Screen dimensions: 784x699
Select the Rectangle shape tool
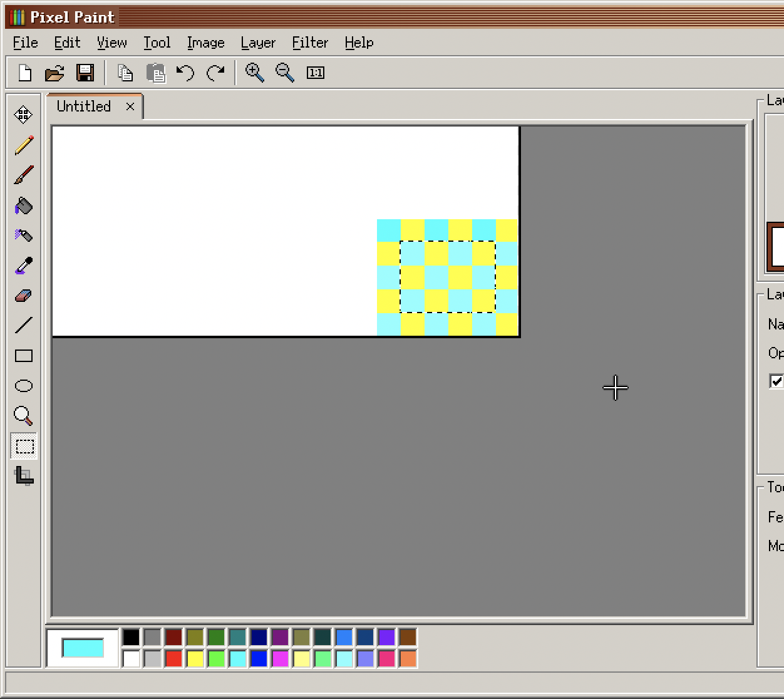pyautogui.click(x=23, y=355)
